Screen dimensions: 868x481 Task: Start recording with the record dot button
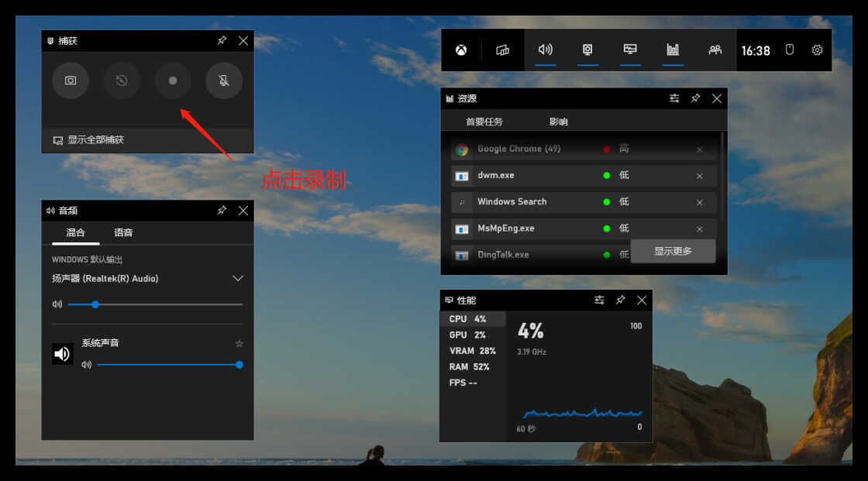173,81
